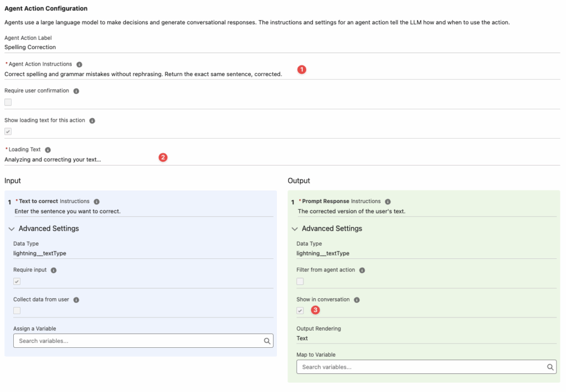Click Output lightning__textType data type value

click(323, 253)
